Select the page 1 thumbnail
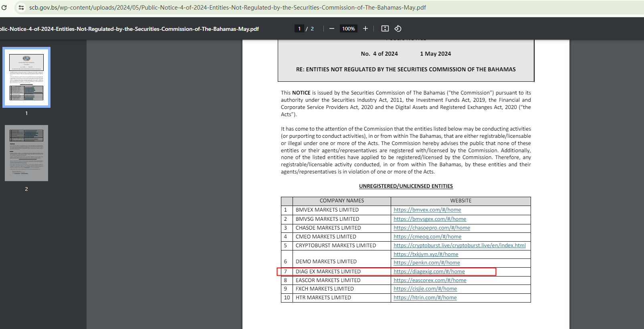 click(x=26, y=77)
